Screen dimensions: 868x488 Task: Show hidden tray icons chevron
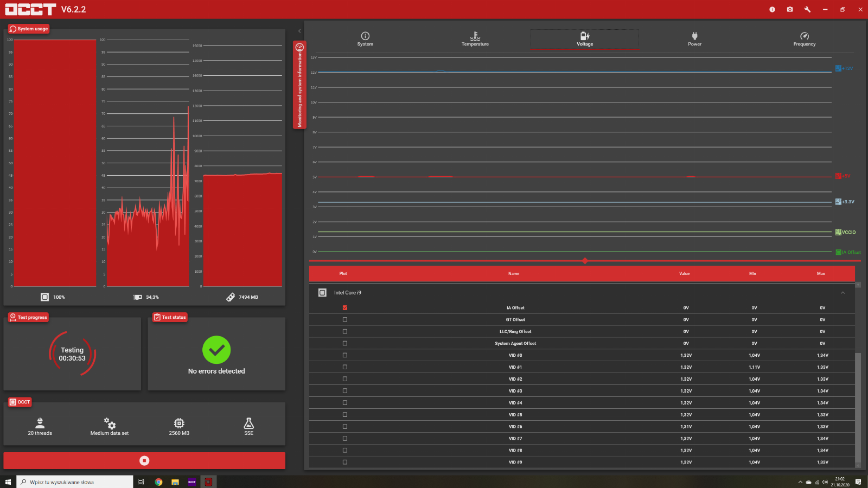[x=800, y=482]
